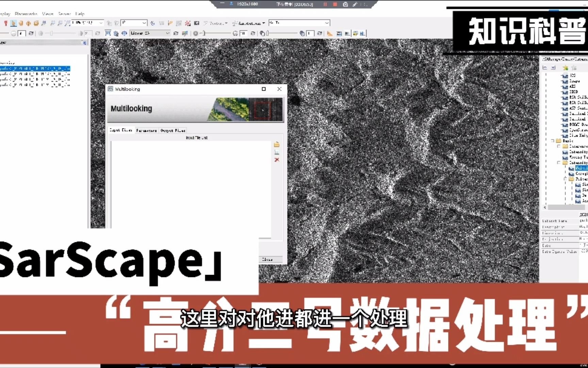
Task: Select the highlighted Multilooking tool in Toolbox
Action: (x=582, y=168)
